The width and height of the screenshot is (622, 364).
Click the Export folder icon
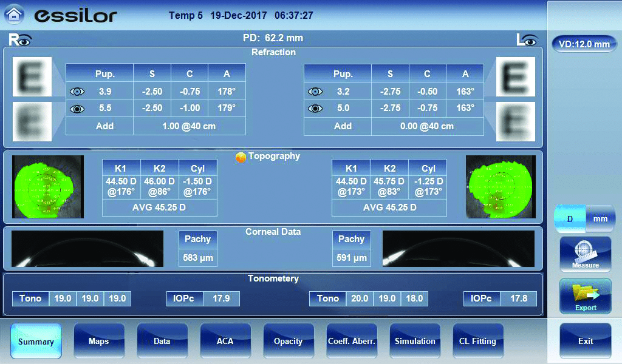585,295
